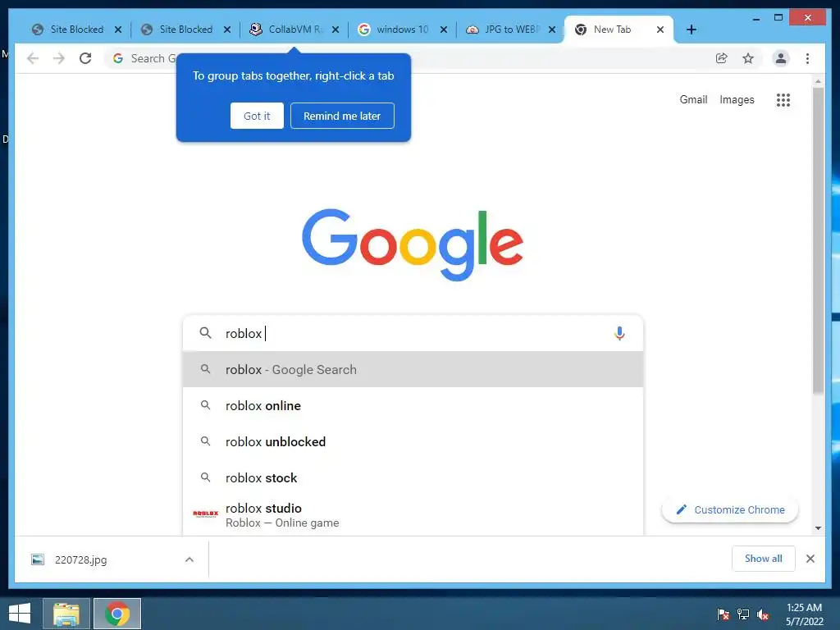
Task: Minimize the Chrome window
Action: (x=756, y=18)
